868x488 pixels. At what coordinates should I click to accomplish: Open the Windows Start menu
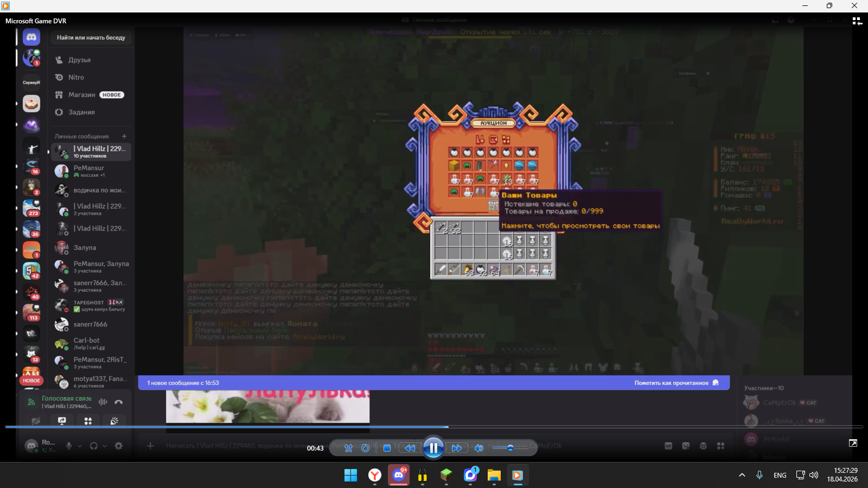tap(351, 476)
